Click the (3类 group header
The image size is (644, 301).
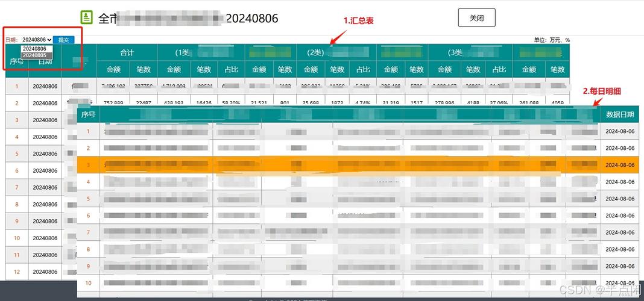point(470,52)
